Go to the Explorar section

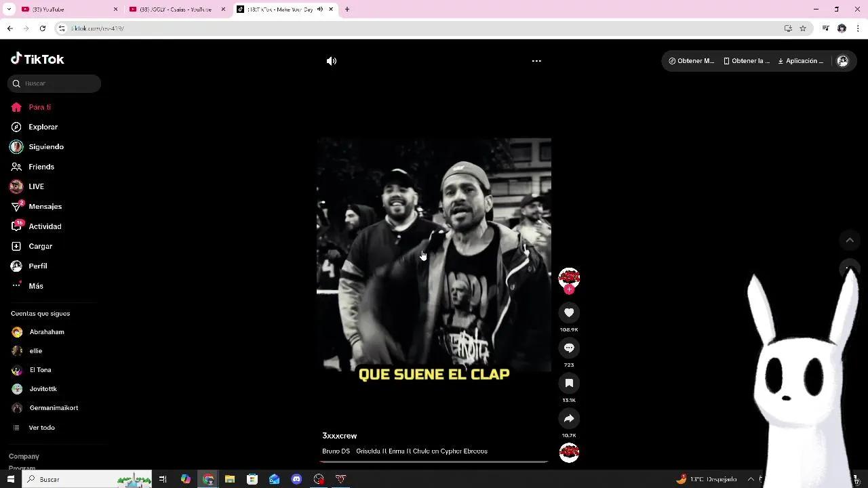(43, 127)
